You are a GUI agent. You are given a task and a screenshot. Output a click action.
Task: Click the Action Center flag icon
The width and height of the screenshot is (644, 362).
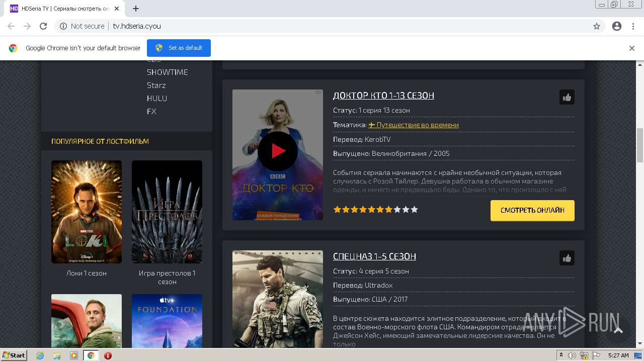(596, 355)
